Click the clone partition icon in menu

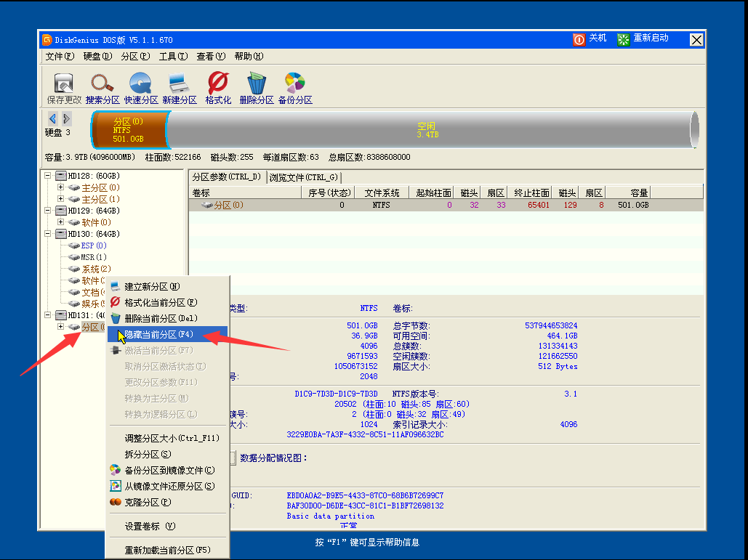[x=115, y=502]
